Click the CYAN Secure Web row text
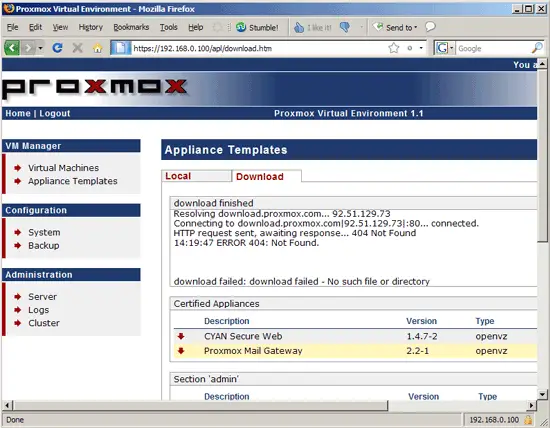Image resolution: width=550 pixels, height=428 pixels. tap(243, 336)
